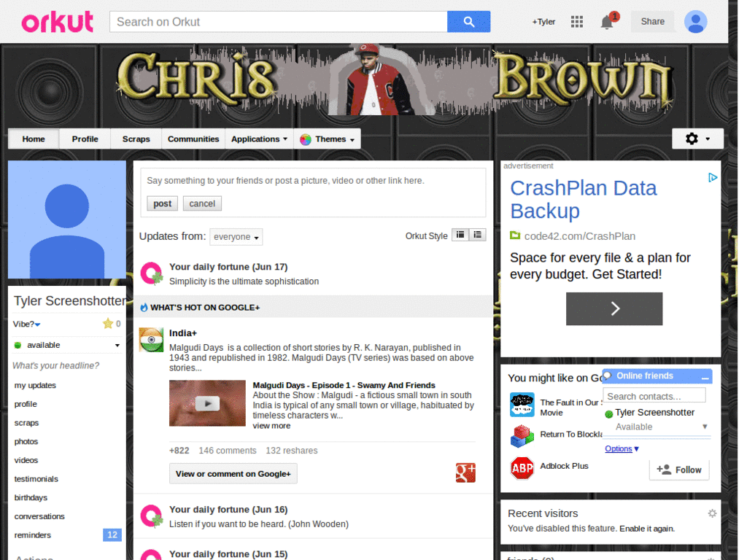Click the Say something to your friends box
Viewport: 747px width, 560px height.
pos(313,181)
